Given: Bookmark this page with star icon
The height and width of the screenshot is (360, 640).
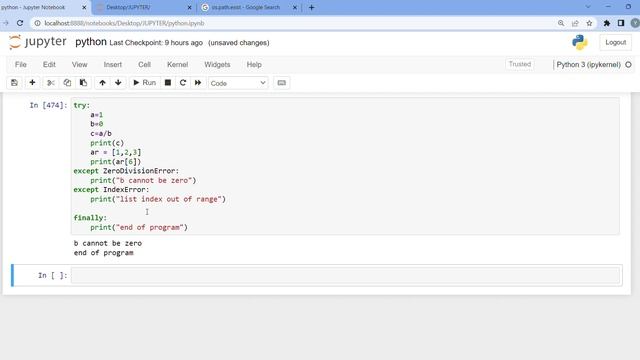Looking at the screenshot, I should [x=589, y=23].
